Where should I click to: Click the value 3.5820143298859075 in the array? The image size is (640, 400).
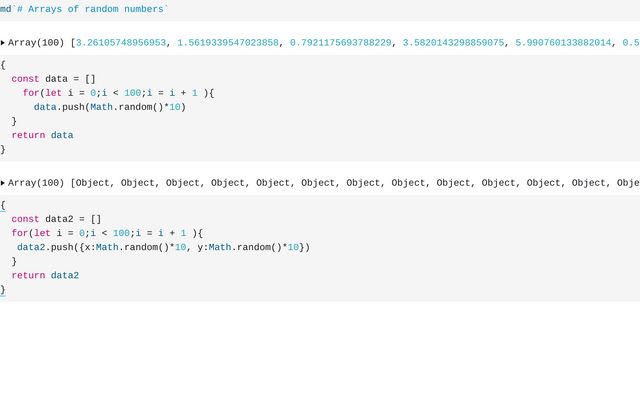tap(453, 43)
